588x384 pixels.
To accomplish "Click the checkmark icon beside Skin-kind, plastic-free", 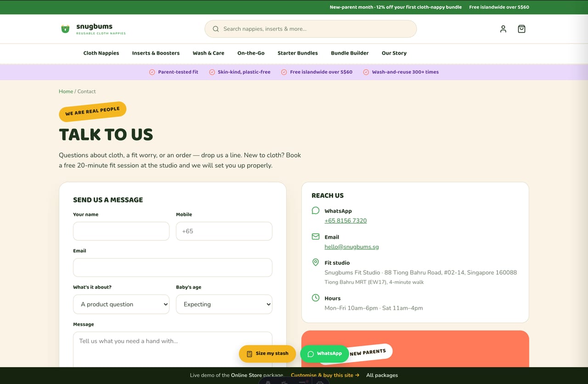I will point(212,72).
